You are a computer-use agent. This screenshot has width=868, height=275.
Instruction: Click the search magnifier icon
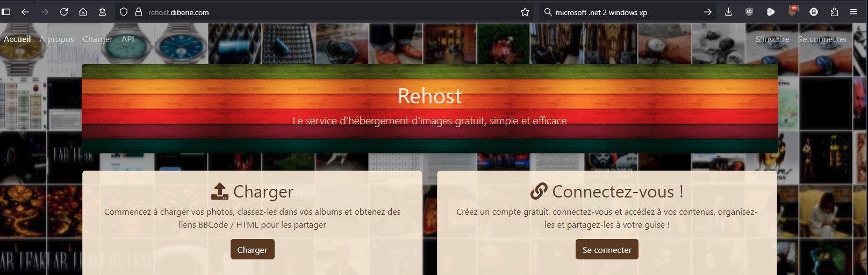pos(548,12)
